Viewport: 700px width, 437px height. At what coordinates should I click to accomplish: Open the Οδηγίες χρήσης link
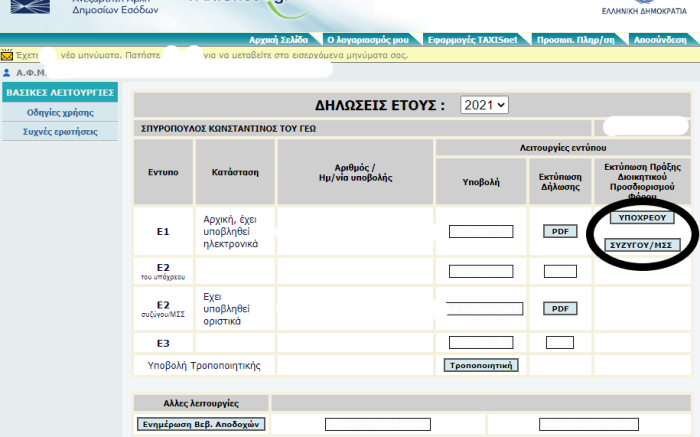pyautogui.click(x=60, y=112)
